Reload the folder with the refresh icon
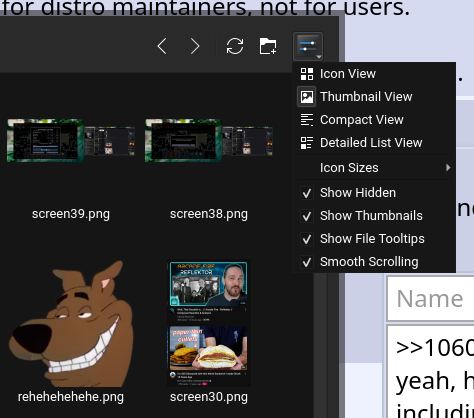The image size is (474, 418). tap(235, 46)
